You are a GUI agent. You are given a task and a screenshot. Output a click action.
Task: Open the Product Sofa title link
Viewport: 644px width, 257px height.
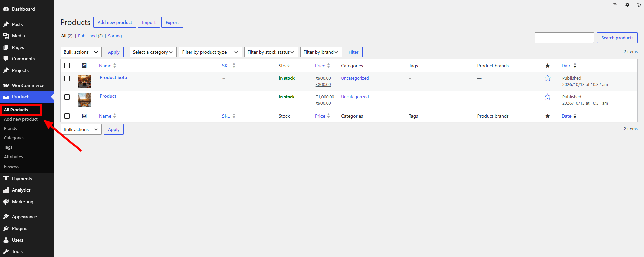pyautogui.click(x=113, y=77)
